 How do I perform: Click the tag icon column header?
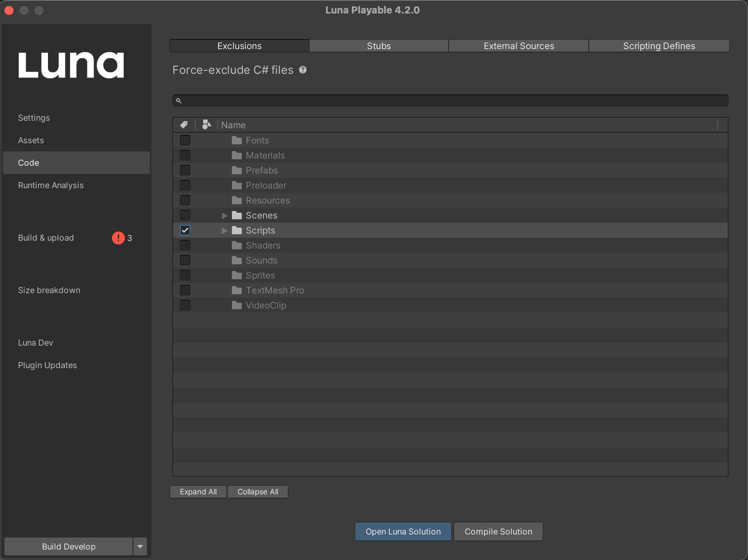184,125
